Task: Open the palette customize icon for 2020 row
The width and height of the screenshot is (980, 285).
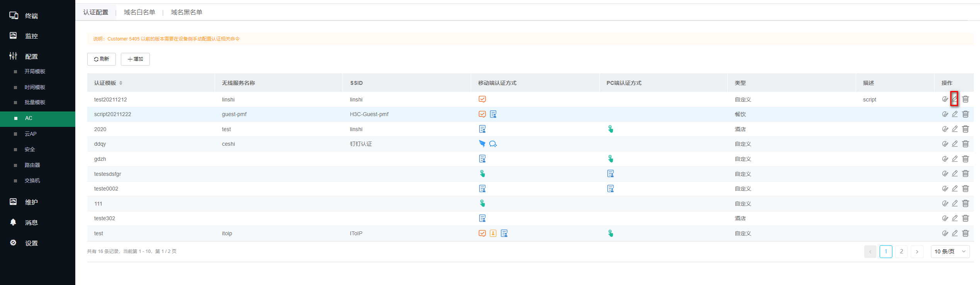Action: point(945,129)
